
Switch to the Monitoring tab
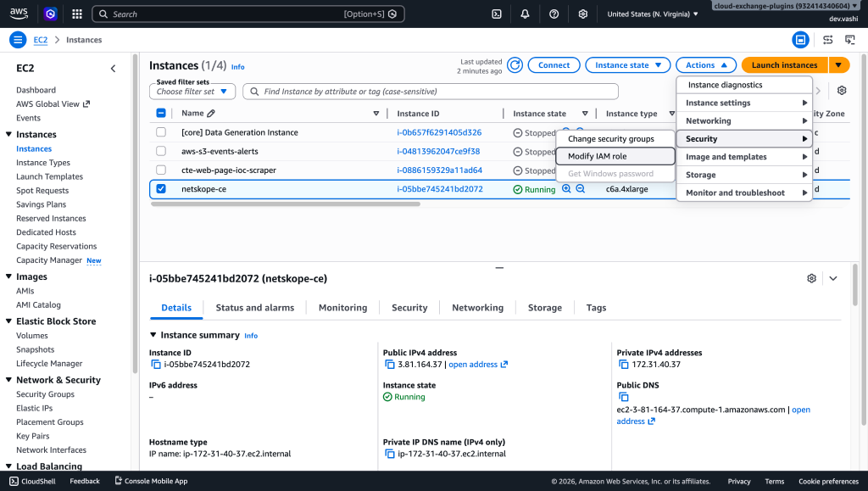(x=342, y=308)
